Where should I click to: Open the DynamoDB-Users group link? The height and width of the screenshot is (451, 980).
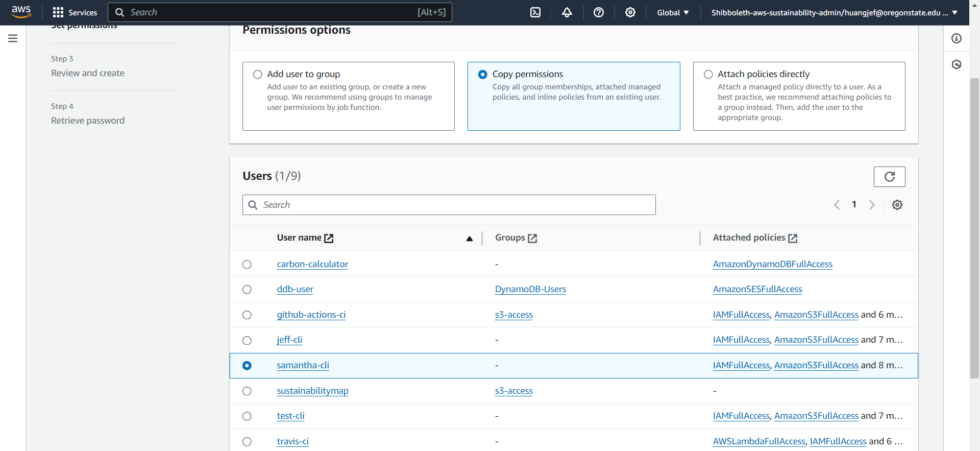(x=530, y=289)
